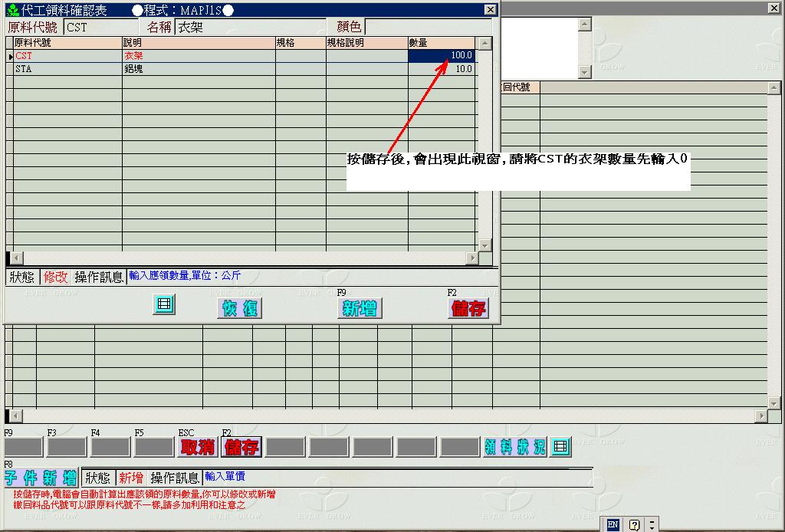
Task: Click the grid icon in the dialog
Action: coord(164,305)
